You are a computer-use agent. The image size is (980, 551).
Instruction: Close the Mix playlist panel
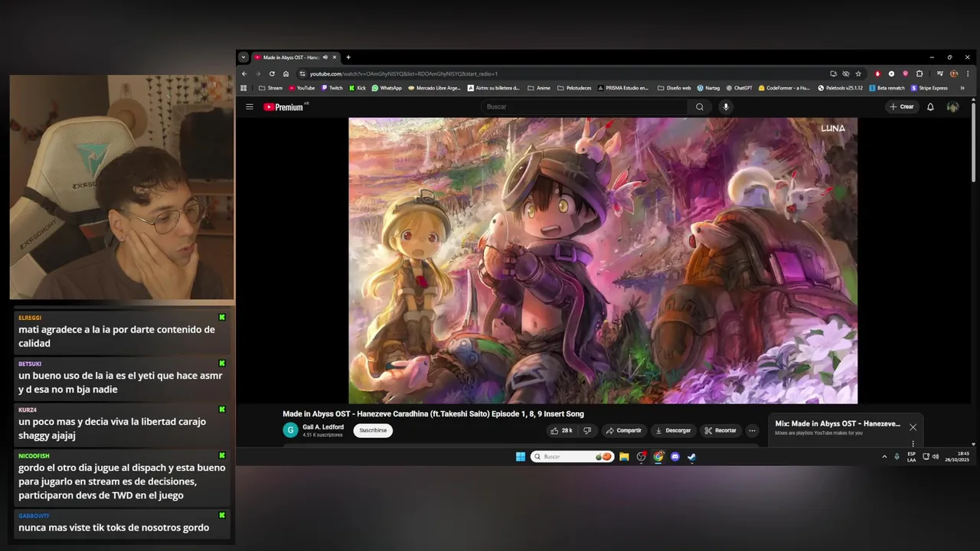pos(913,427)
